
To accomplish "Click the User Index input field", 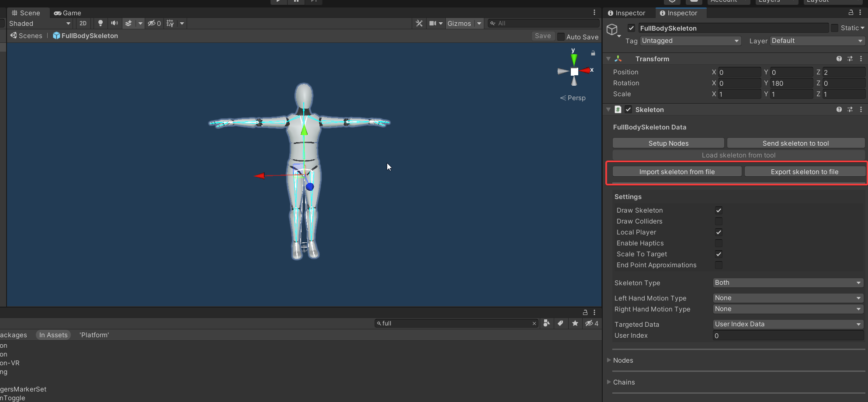I will 788,336.
